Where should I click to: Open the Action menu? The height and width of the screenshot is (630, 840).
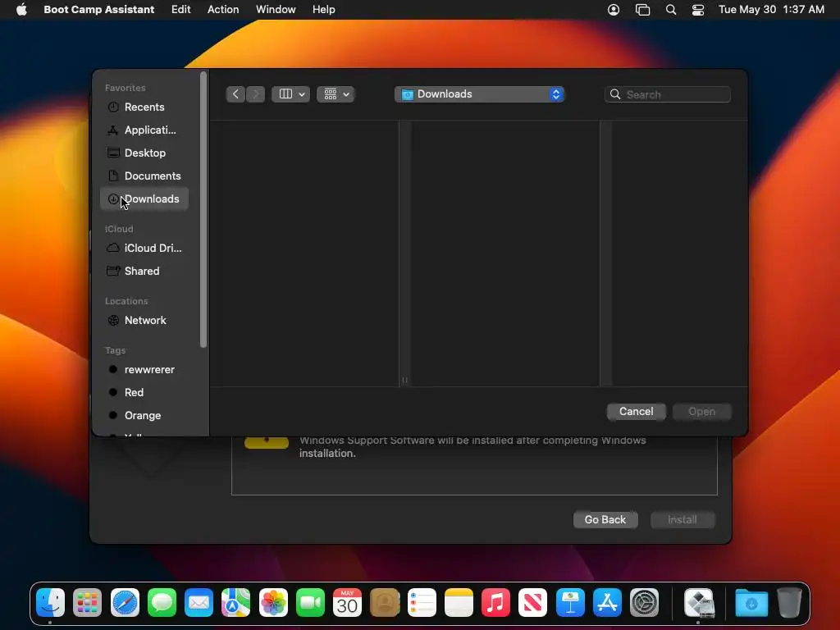[223, 10]
